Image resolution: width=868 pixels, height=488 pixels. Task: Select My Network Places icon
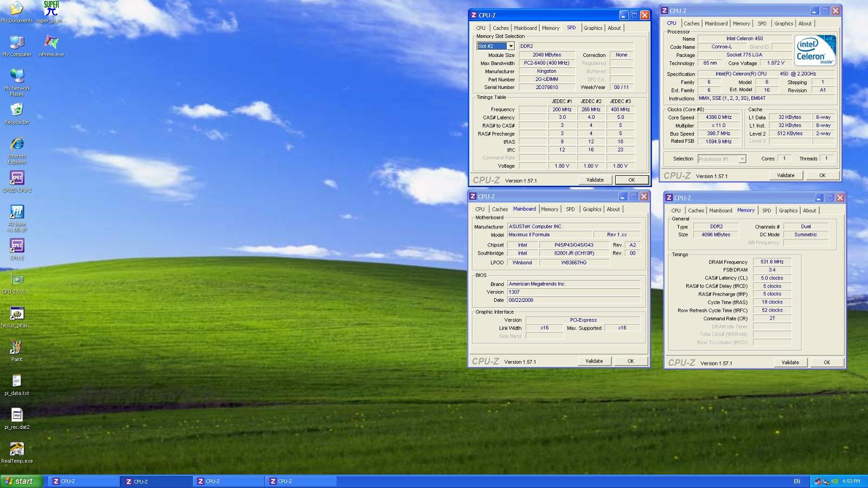pos(17,82)
